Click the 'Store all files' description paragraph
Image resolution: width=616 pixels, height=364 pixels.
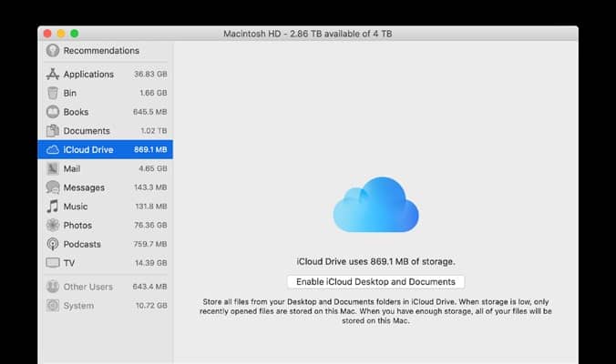[375, 311]
